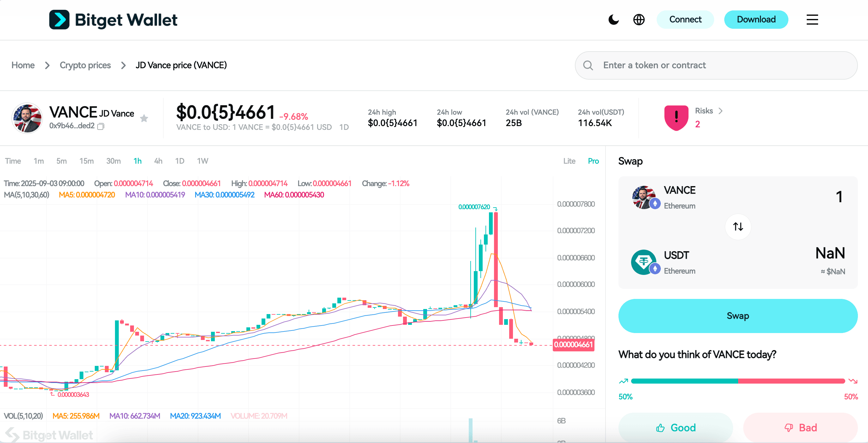Click the search magnifier icon

click(588, 65)
